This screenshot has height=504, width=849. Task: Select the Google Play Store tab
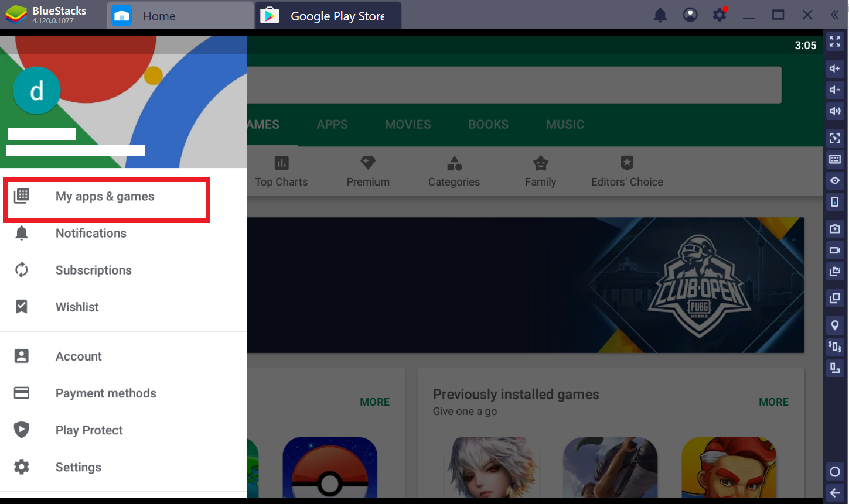point(328,16)
